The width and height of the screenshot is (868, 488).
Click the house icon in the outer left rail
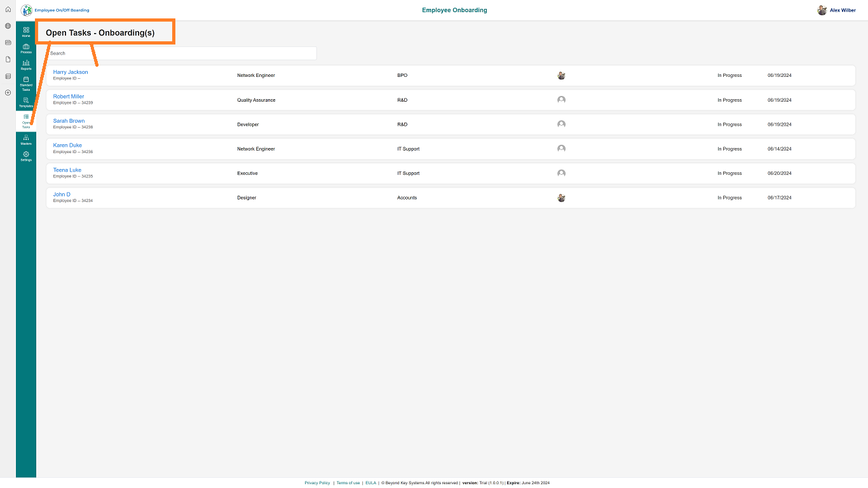8,10
